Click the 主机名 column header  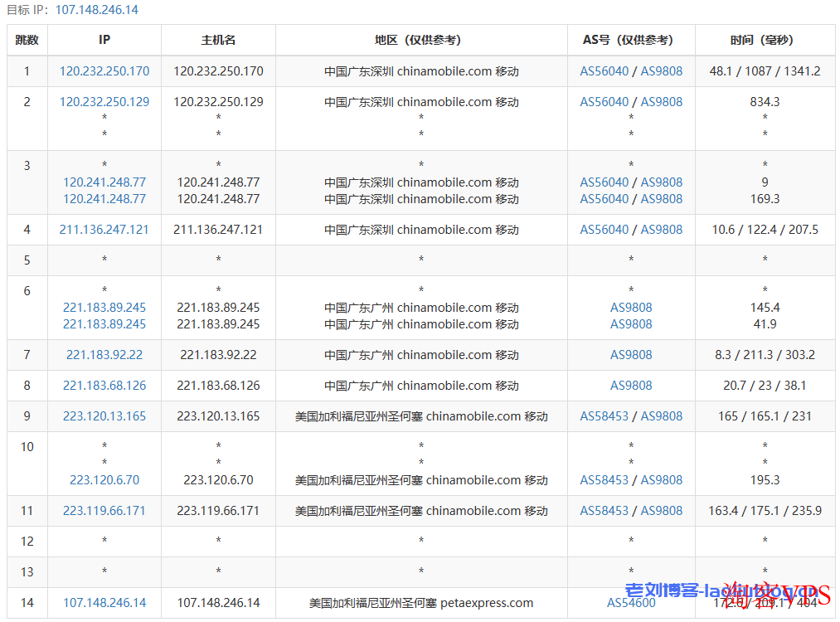coord(218,40)
